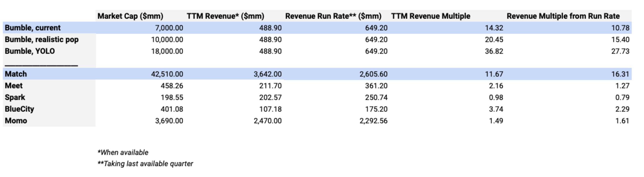644x177 pixels.
Task: Click Momo TTM revenue 2,470.00
Action: 268,121
